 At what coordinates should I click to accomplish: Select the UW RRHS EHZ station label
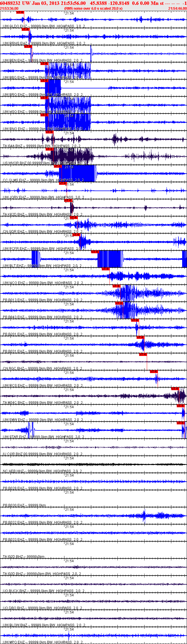click(44, 43)
